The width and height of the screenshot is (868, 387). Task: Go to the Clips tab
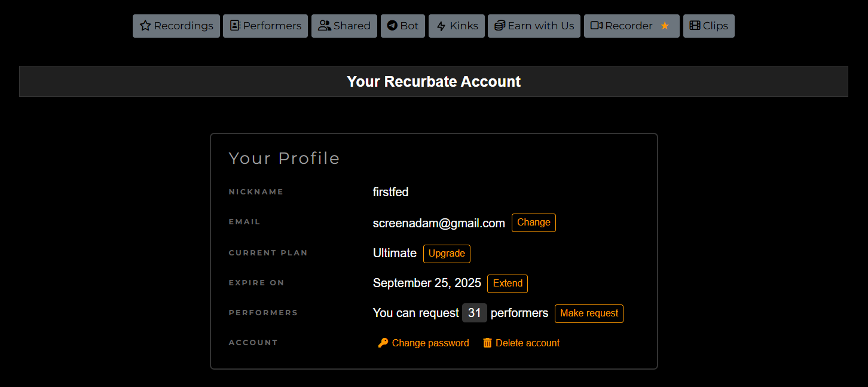(708, 26)
